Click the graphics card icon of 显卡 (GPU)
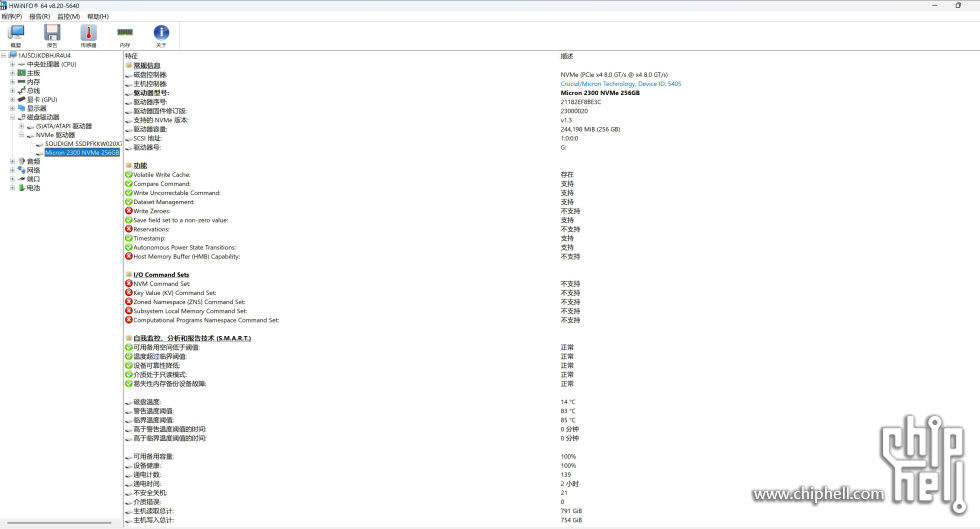Viewport: 980px width, 529px height. coord(21,99)
